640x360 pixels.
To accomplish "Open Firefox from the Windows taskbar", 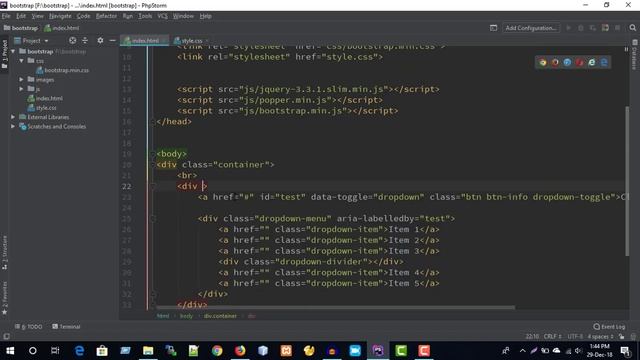I will coord(240,351).
